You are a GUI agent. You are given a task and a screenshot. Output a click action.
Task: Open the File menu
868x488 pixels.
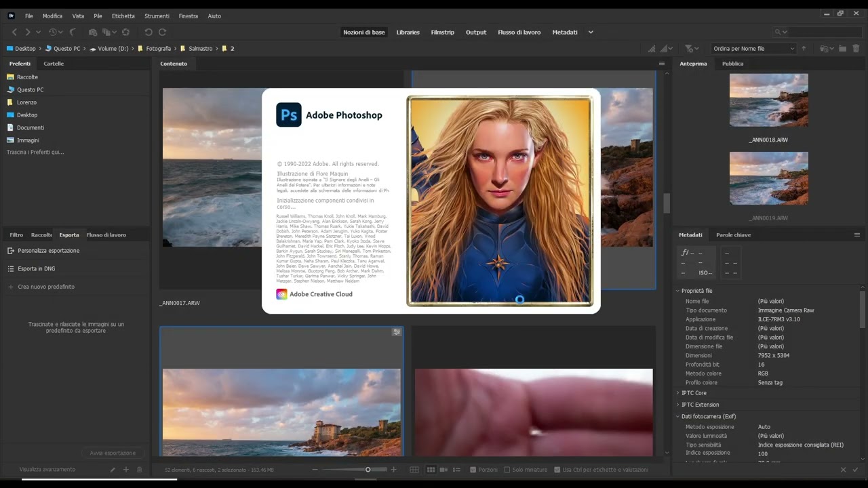click(28, 16)
